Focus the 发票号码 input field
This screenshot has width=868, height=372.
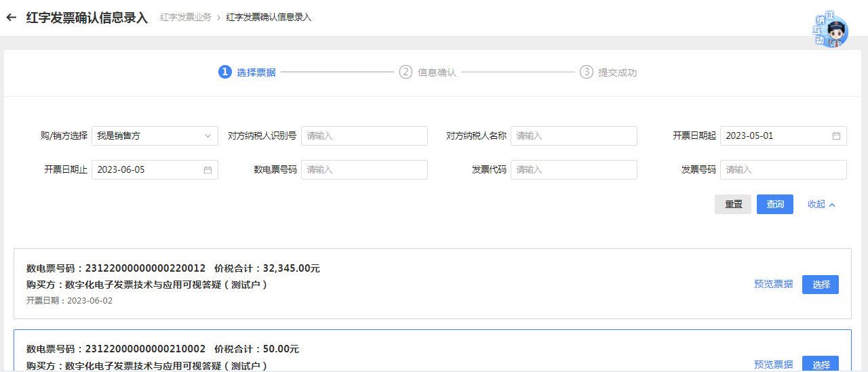(x=783, y=170)
